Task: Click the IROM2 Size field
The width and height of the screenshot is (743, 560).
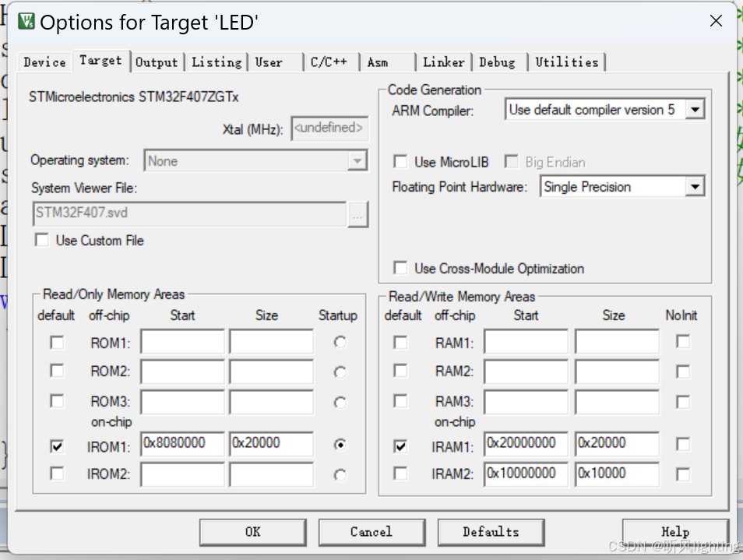Action: tap(272, 475)
